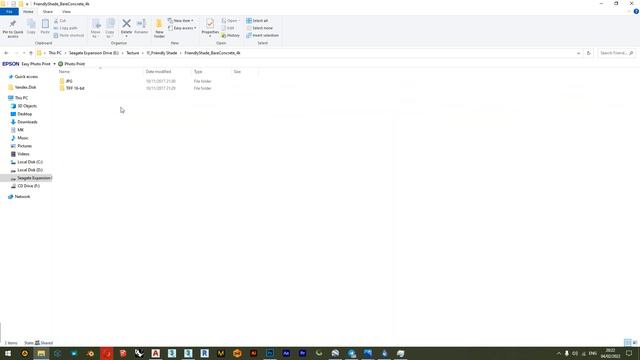Click the Rename icon
The image size is (640, 360).
[x=141, y=27]
